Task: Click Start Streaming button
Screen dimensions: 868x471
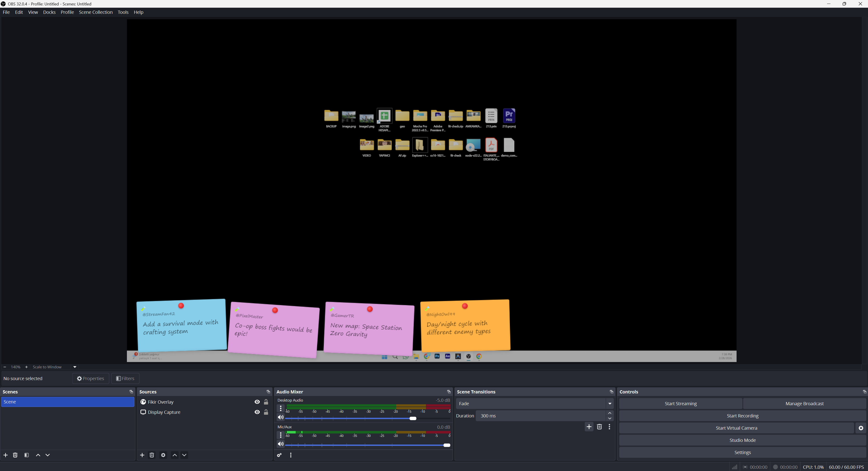Action: coord(681,404)
